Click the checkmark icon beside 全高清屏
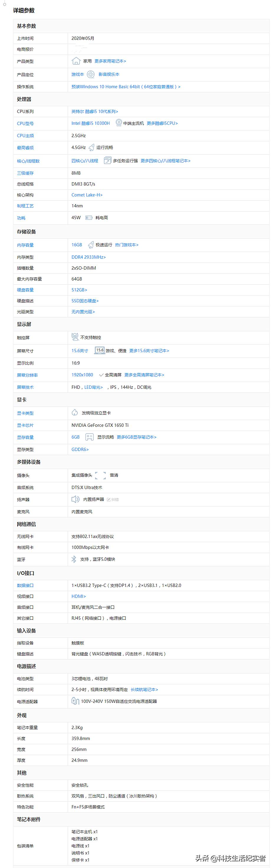Image resolution: width=272 pixels, height=868 pixels. tap(101, 375)
